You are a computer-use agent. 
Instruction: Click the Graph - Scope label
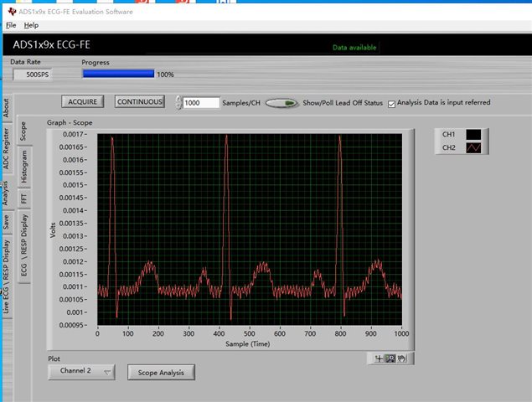[70, 122]
